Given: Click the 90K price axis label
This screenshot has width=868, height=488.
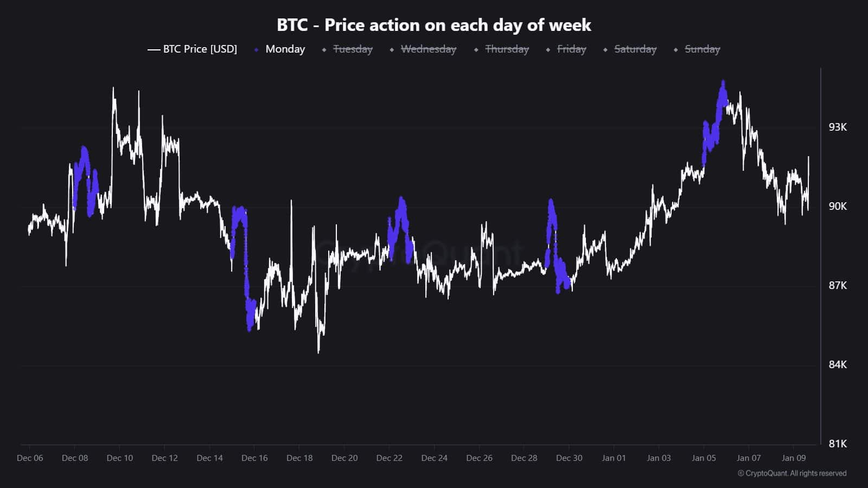Looking at the screenshot, I should [x=837, y=207].
